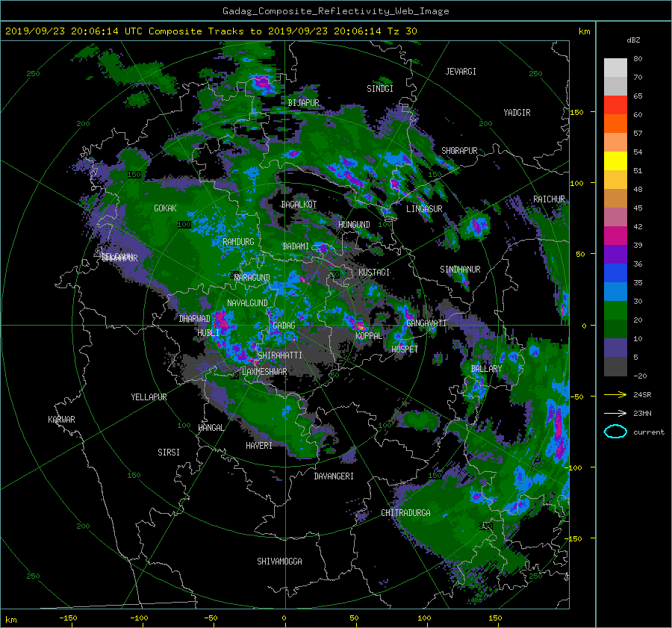
Task: Click the HUBLI city label
Action: point(208,332)
